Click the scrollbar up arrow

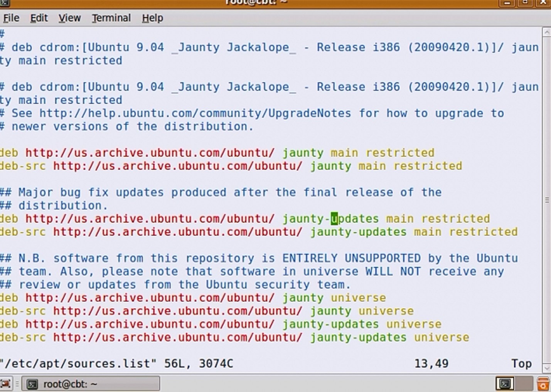[x=546, y=33]
